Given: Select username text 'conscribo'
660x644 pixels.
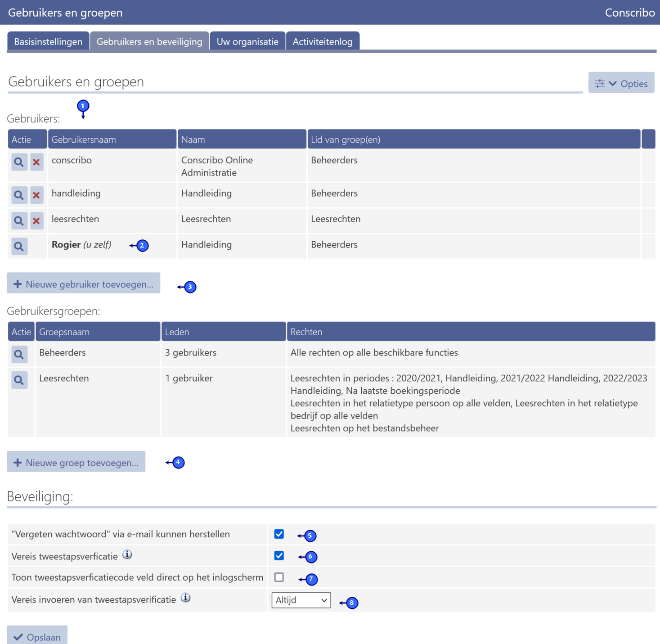Looking at the screenshot, I should (x=72, y=160).
